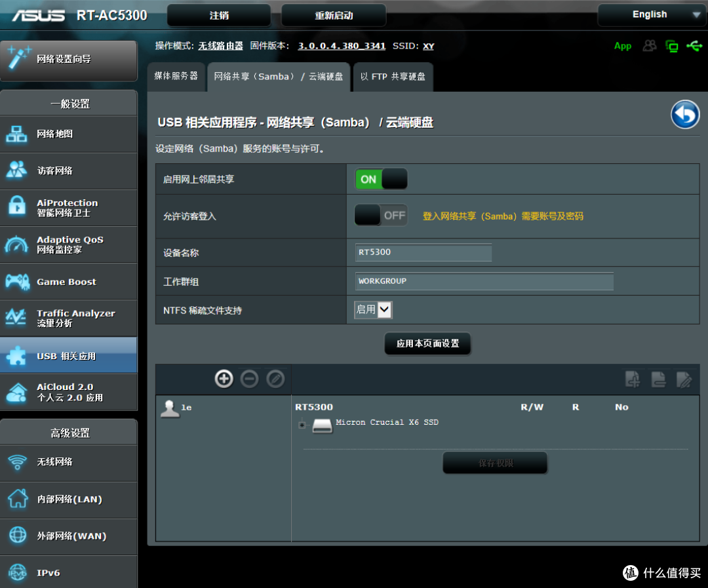
Task: Click the R/W column header
Action: [532, 407]
